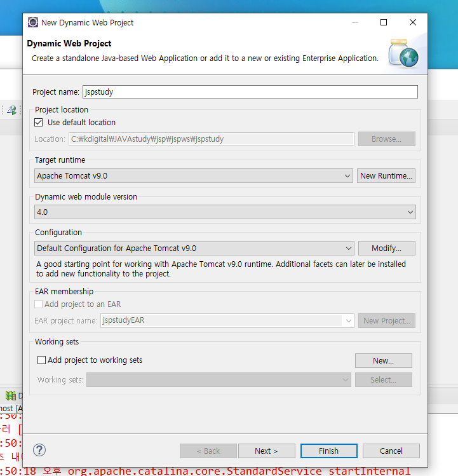The width and height of the screenshot is (458, 476).
Task: Click the Finish button
Action: (x=328, y=451)
